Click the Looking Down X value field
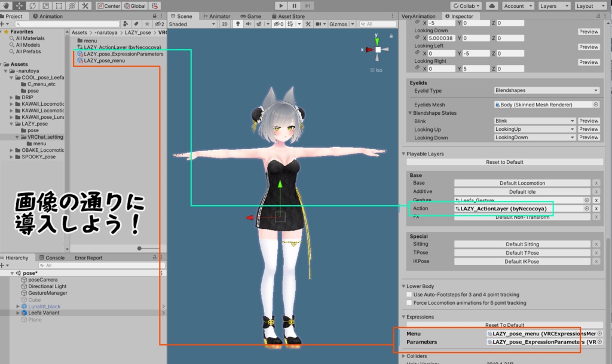The width and height of the screenshot is (612, 364). [441, 38]
